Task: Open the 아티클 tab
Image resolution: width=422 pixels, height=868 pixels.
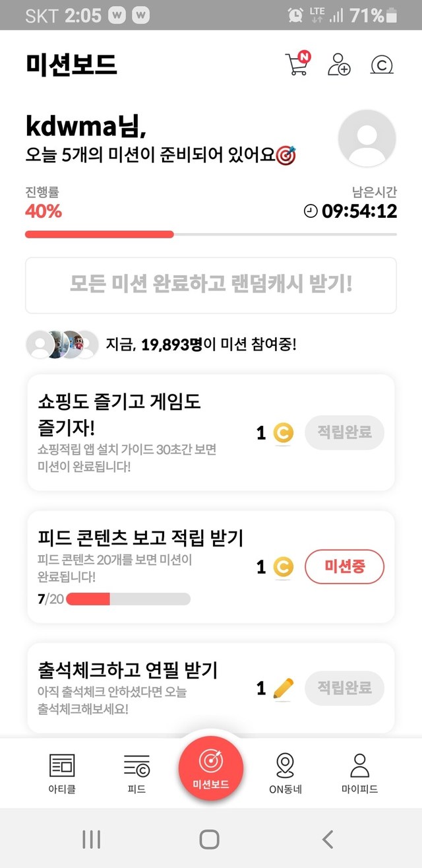Action: [62, 773]
